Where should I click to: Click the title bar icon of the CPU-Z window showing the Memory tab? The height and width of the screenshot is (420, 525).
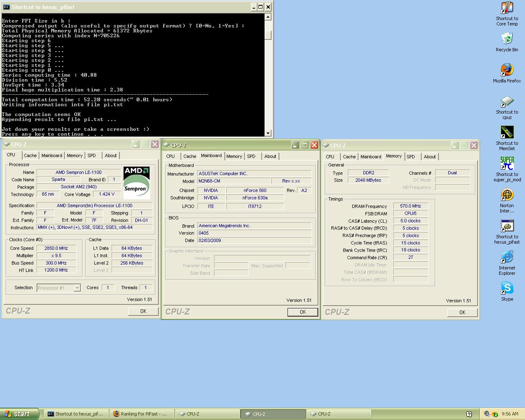326,146
